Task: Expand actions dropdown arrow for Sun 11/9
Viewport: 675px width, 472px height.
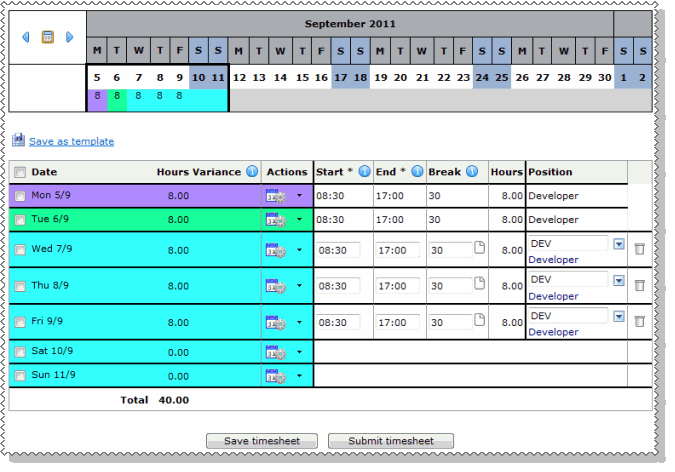Action: (299, 376)
